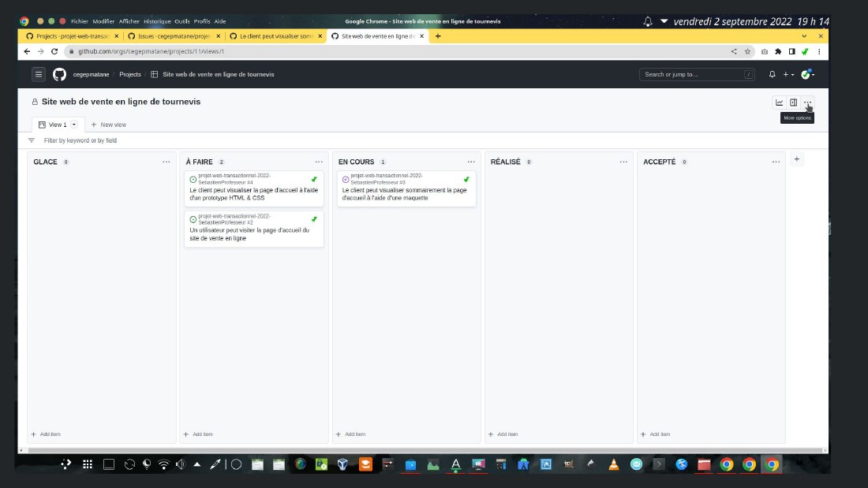This screenshot has width=868, height=488.
Task: Open card 'Le client peut visualiser sommairement la page d'accueil'
Action: pyautogui.click(x=404, y=194)
